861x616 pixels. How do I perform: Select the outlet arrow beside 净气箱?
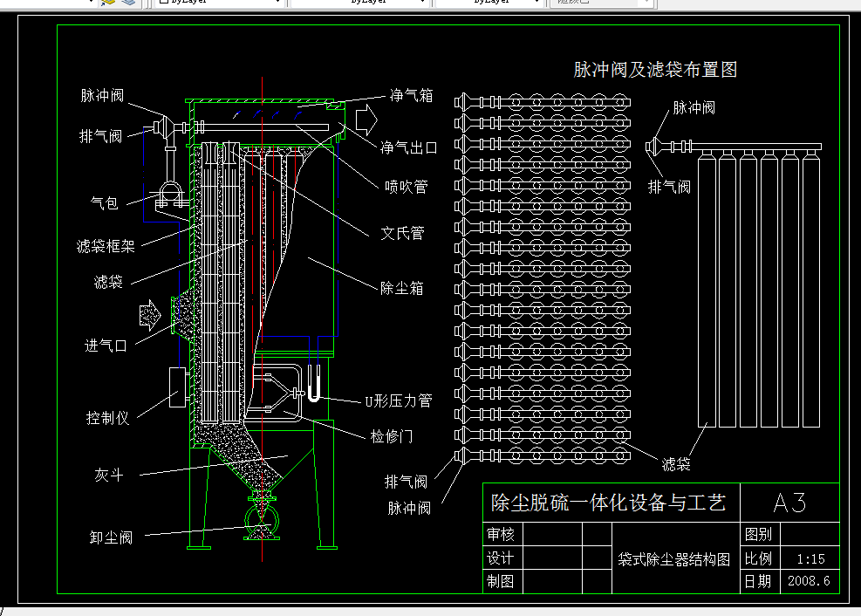(x=366, y=120)
